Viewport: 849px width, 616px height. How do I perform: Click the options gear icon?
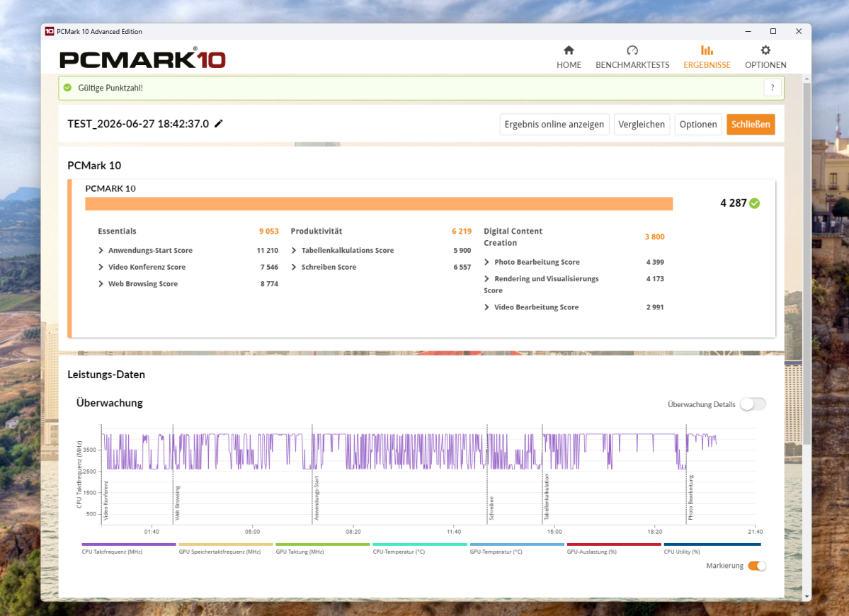point(765,50)
